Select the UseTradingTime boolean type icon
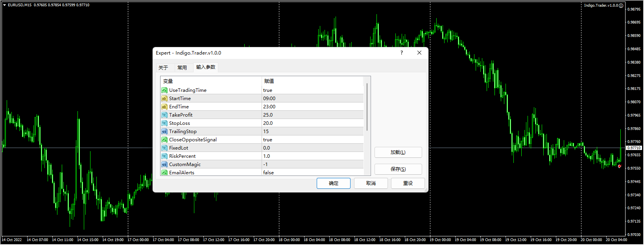The height and width of the screenshot is (245, 644). pyautogui.click(x=164, y=90)
